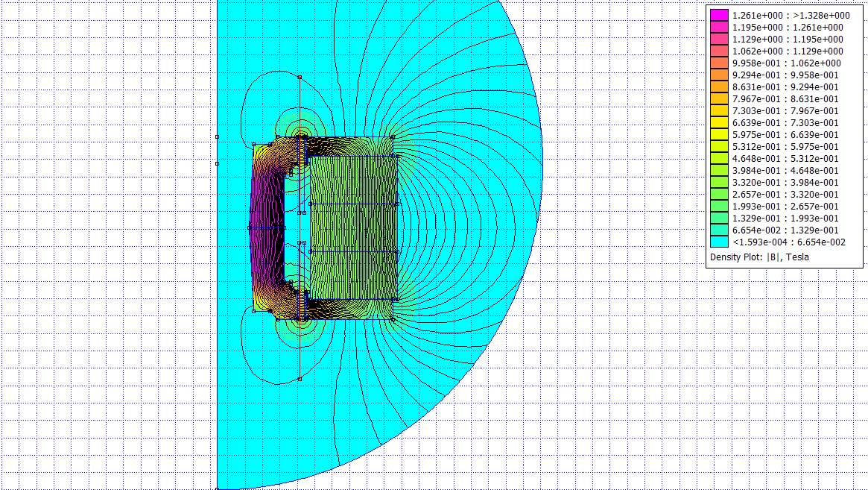This screenshot has height=490, width=868.
Task: Click the magenta swatch for >1.328e+000
Action: [719, 15]
